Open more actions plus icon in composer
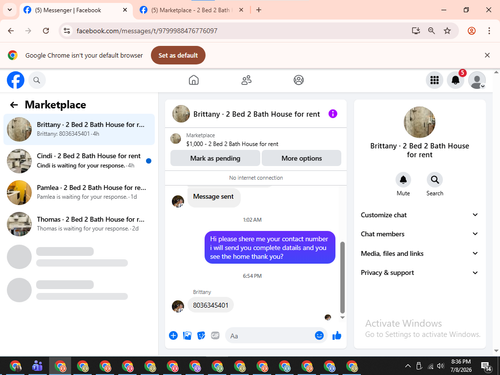500x375 pixels. [173, 335]
